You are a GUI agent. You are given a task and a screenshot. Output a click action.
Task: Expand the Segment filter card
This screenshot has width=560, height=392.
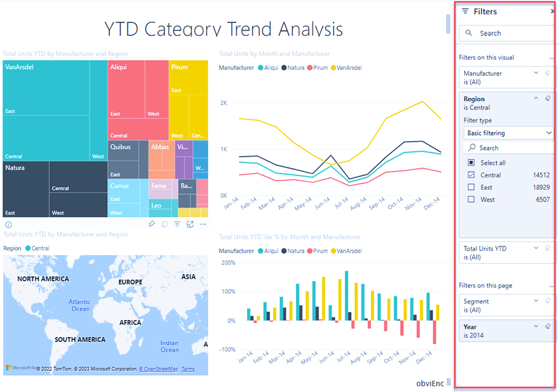point(536,301)
